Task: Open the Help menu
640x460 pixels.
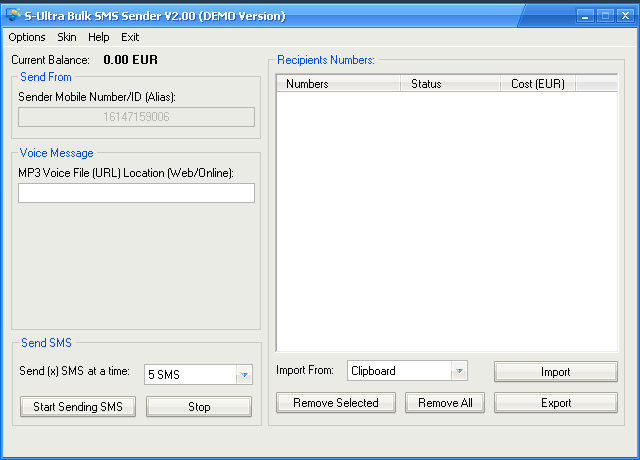Action: point(99,37)
